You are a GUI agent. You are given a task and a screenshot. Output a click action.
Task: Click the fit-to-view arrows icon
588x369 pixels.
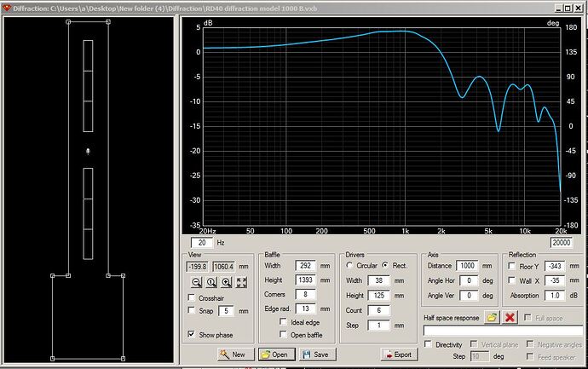click(241, 281)
